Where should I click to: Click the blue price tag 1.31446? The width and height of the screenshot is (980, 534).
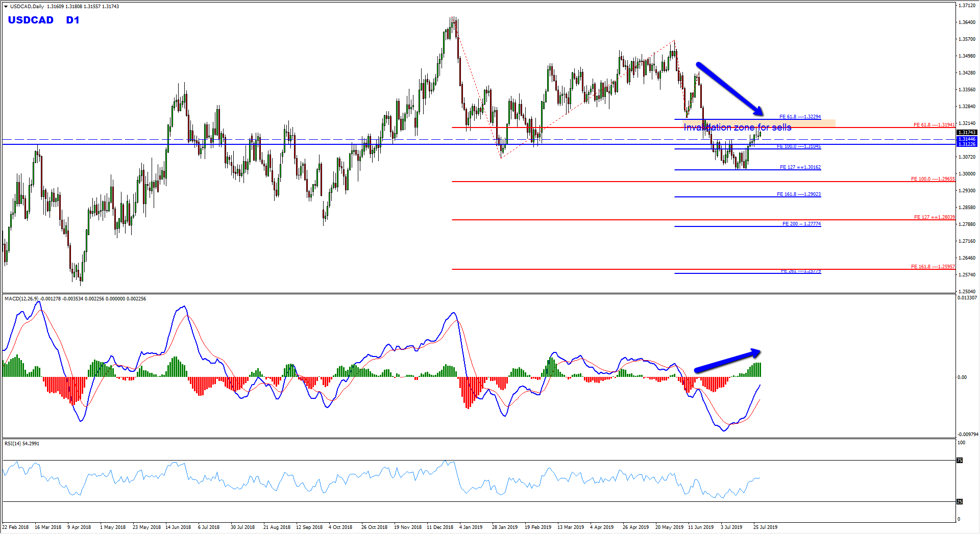point(966,139)
